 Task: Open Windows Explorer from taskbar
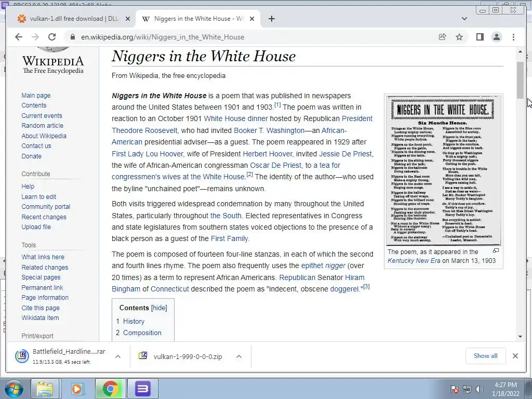(45, 389)
